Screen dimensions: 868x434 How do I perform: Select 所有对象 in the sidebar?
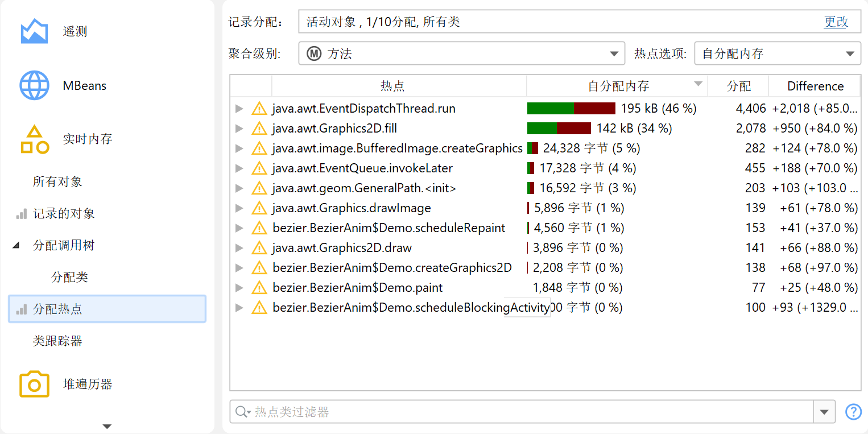[x=57, y=182]
